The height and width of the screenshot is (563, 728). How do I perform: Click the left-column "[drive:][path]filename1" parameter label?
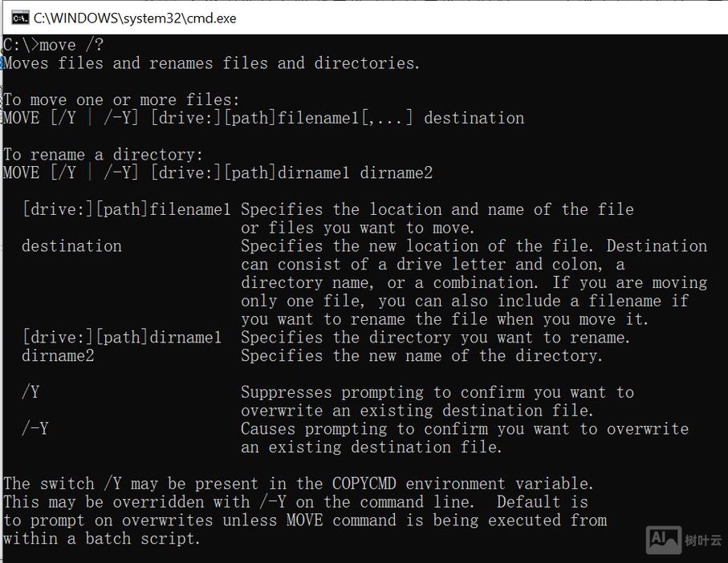point(126,210)
